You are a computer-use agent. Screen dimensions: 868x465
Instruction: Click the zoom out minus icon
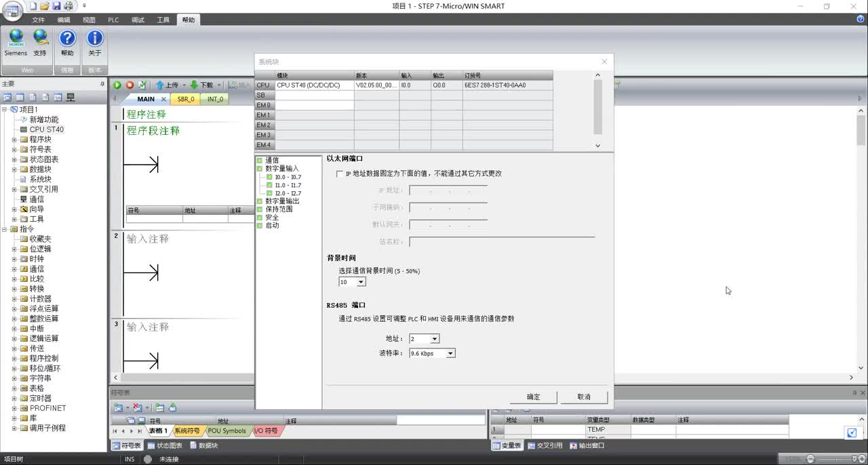[x=810, y=460]
